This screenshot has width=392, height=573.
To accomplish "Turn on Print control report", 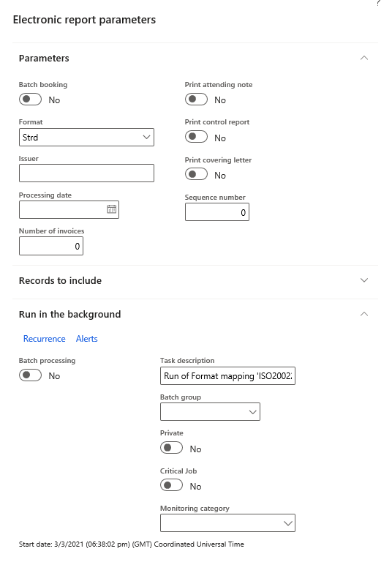I will (x=196, y=137).
